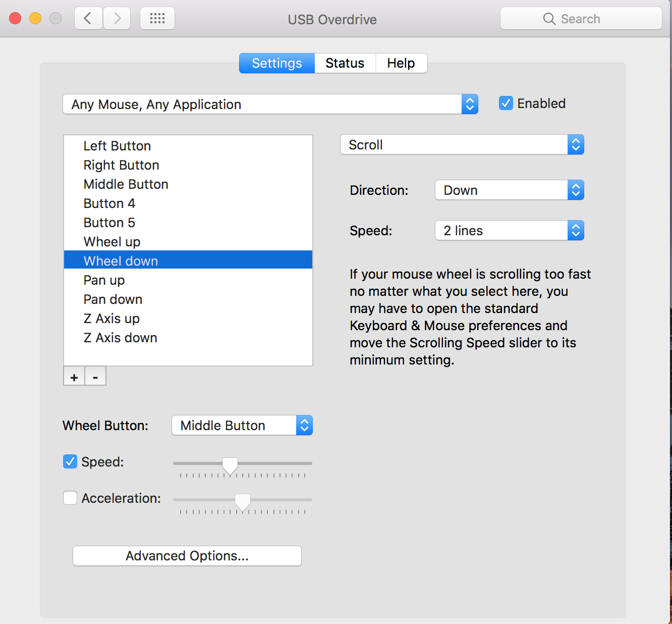The image size is (672, 624).
Task: Select Pan up in the list
Action: tap(188, 280)
